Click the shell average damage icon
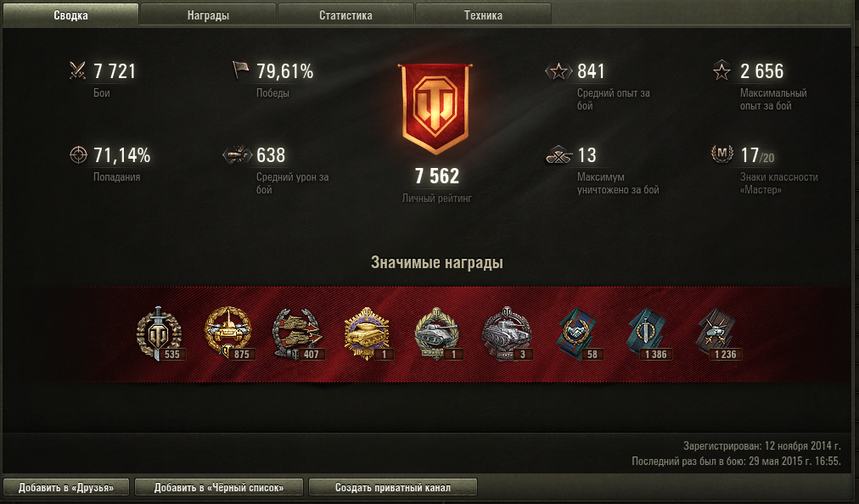This screenshot has height=504, width=859. pyautogui.click(x=237, y=154)
